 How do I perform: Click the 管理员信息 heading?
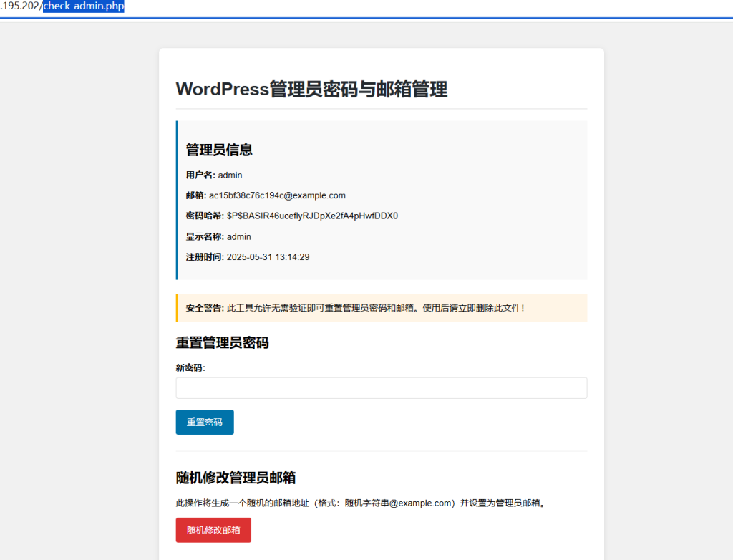tap(219, 150)
